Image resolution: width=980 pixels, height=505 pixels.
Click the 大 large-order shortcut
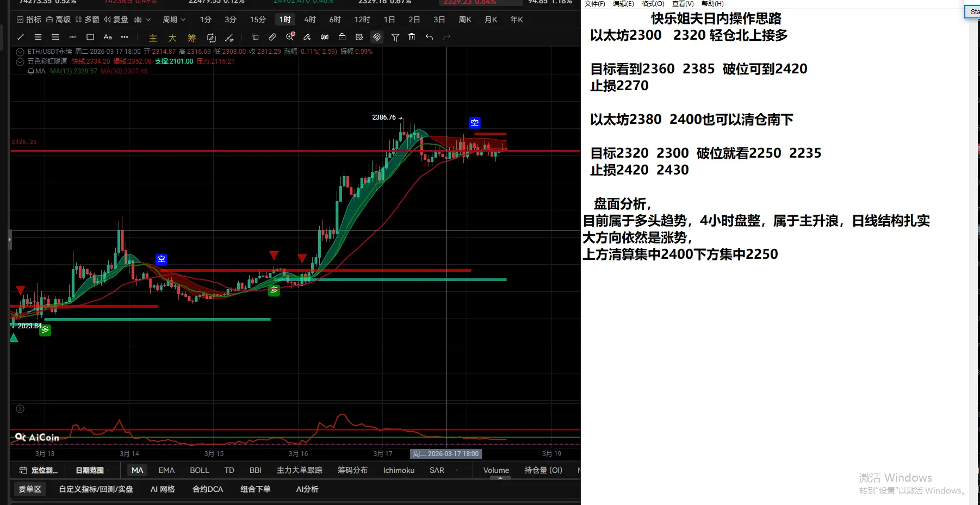(172, 38)
